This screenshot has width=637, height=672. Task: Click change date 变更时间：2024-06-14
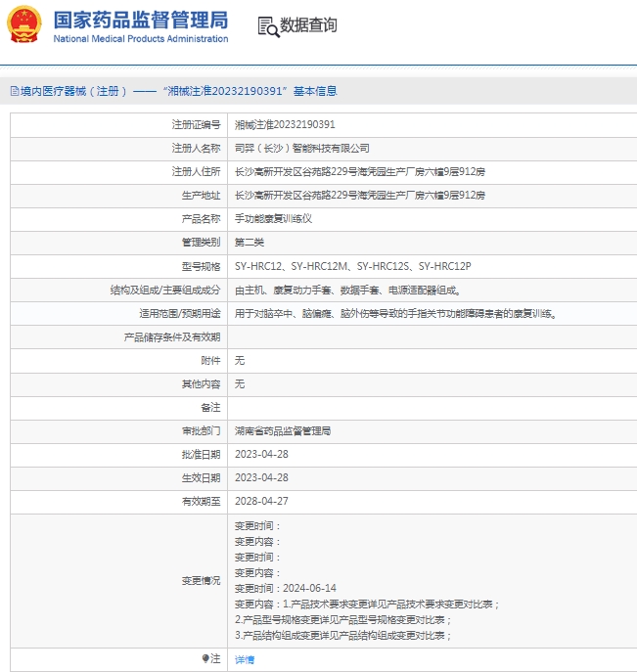(x=285, y=589)
